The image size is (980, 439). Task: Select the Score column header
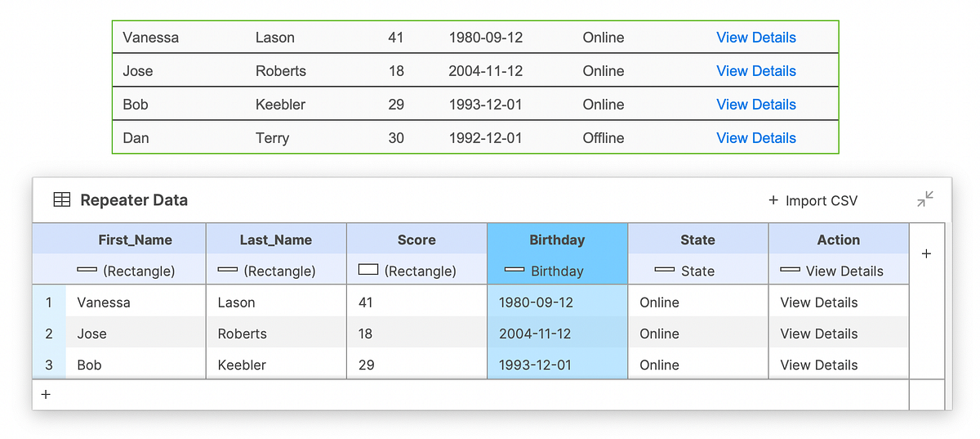coord(416,240)
